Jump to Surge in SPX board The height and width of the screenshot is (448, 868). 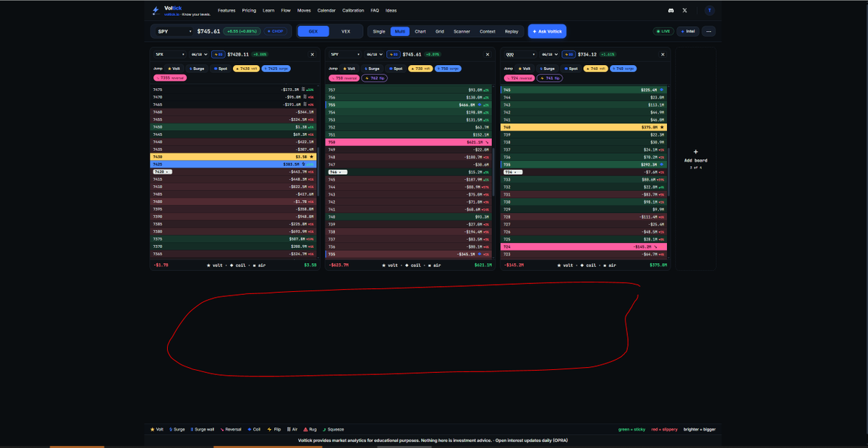pos(197,69)
